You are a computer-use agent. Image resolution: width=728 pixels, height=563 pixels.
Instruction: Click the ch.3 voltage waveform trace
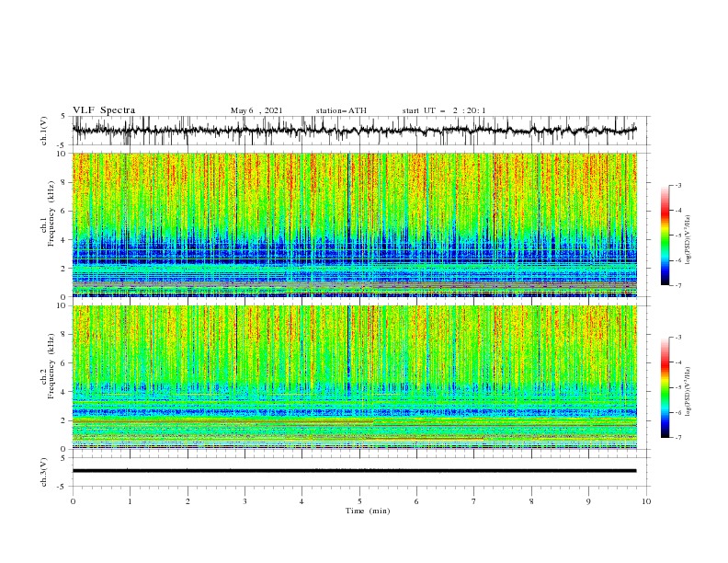click(x=354, y=471)
